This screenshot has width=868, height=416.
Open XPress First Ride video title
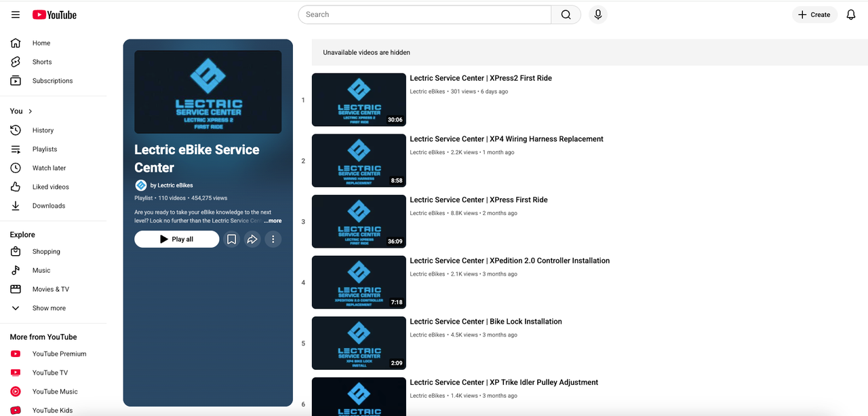(x=479, y=200)
